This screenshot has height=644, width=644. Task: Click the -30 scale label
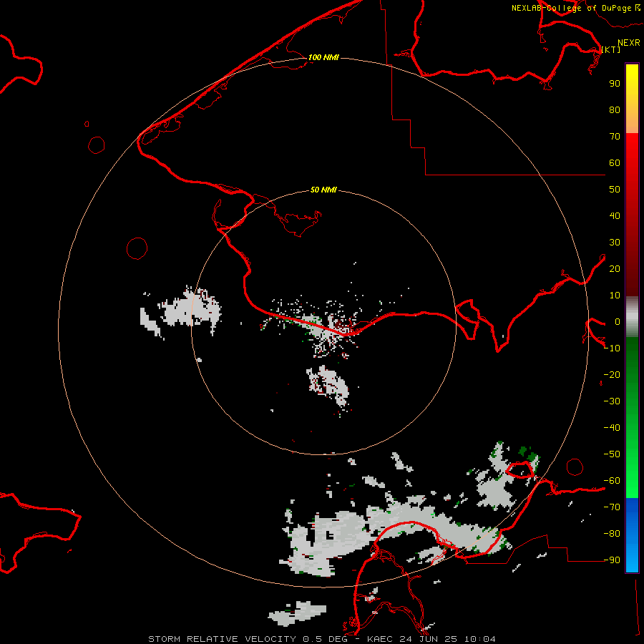pyautogui.click(x=612, y=401)
